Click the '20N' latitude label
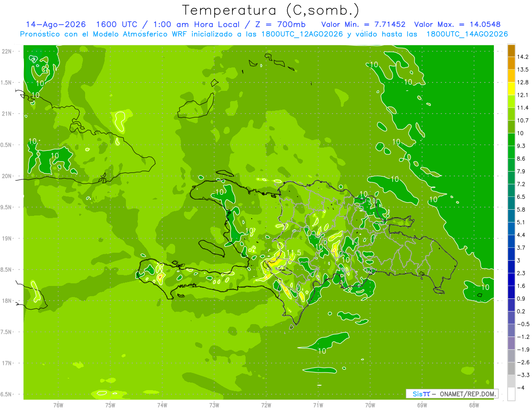The width and height of the screenshot is (532, 411). click(x=7, y=176)
